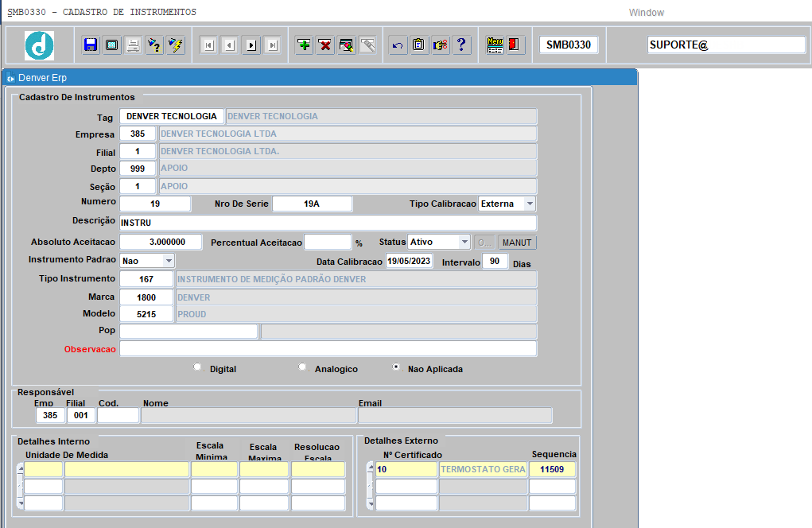The image size is (812, 528).
Task: Click the MANUT button
Action: click(517, 242)
